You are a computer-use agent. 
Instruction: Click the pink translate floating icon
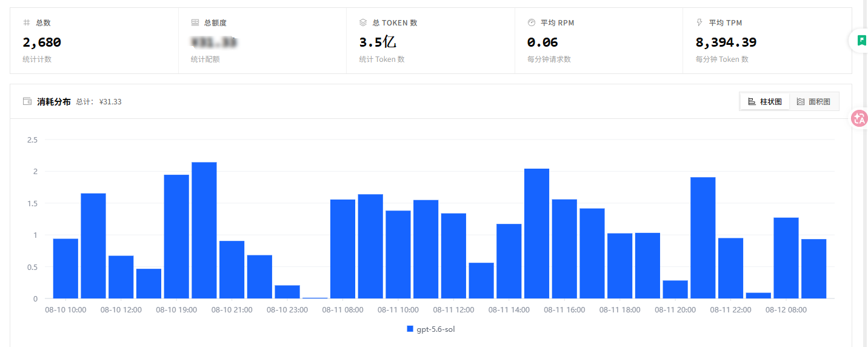click(x=860, y=118)
